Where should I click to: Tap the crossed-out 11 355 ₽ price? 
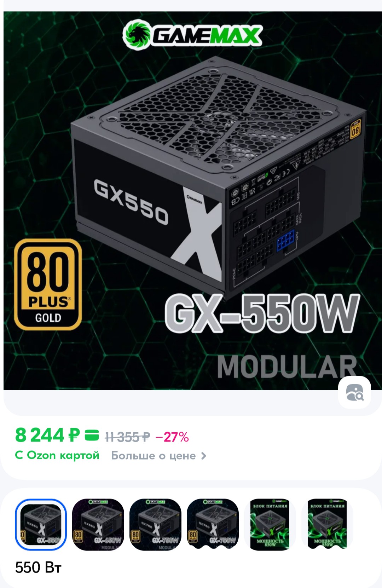[x=128, y=437]
